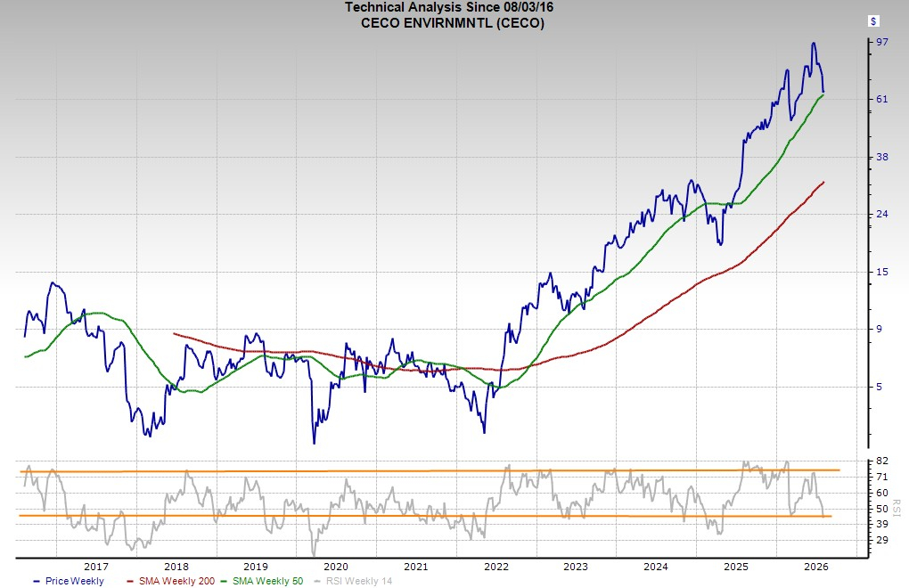Select the 'SMA Weekly 200' legend entry
The image size is (909, 588).
tap(170, 581)
